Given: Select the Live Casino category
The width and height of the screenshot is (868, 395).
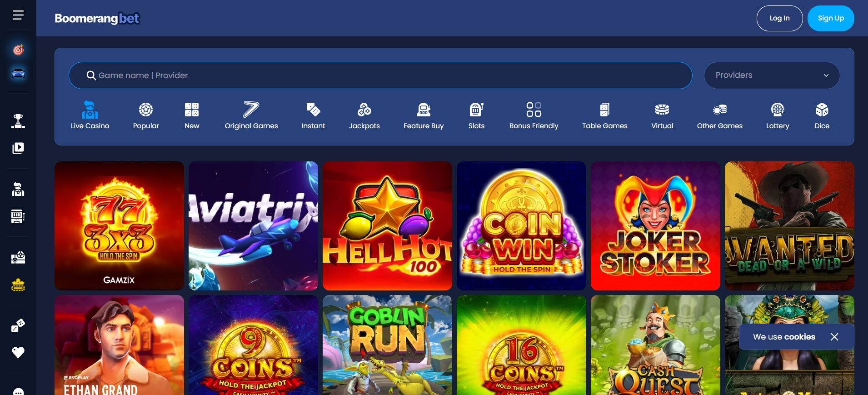Looking at the screenshot, I should (x=90, y=115).
